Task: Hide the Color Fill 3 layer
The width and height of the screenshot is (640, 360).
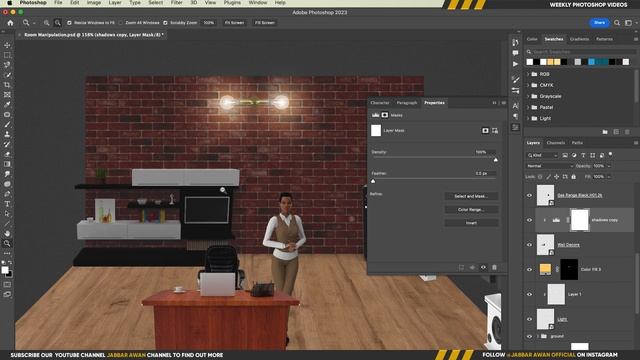Action: 529,269
